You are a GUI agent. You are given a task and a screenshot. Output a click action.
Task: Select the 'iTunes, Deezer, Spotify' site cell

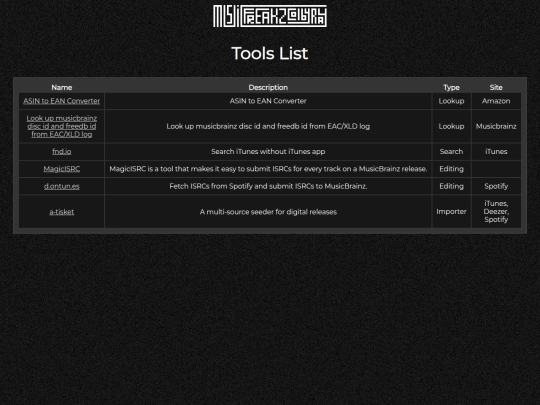tap(496, 211)
